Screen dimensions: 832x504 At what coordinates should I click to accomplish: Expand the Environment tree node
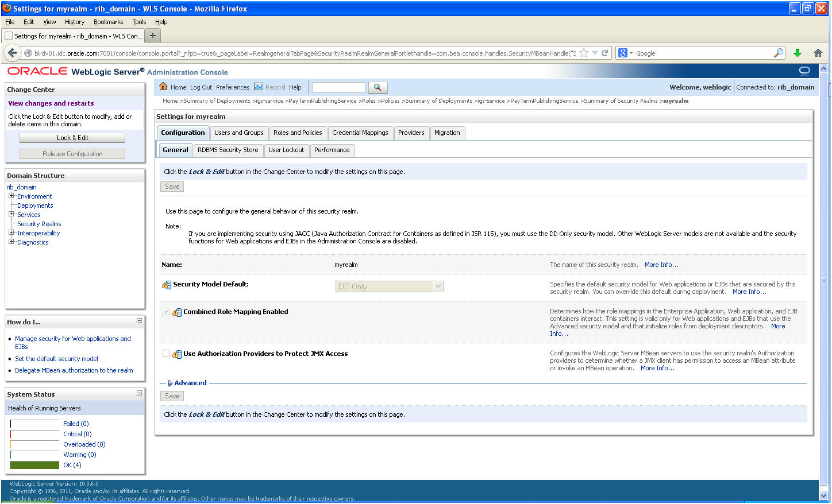click(x=11, y=196)
